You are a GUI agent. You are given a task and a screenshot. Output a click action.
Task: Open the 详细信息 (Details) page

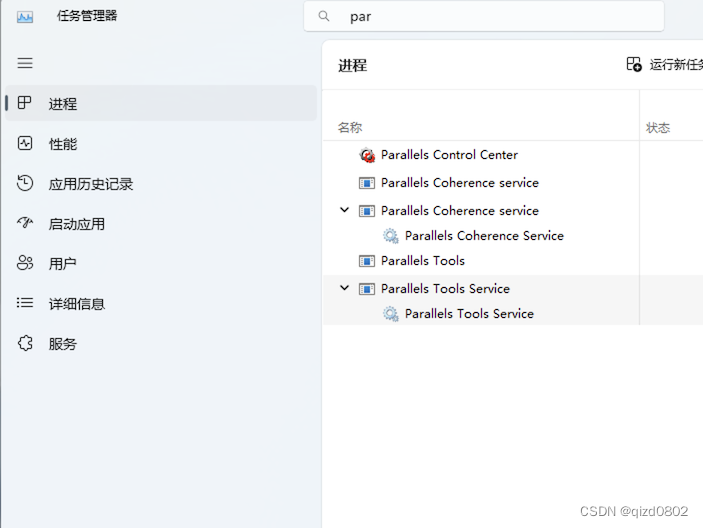point(161,303)
